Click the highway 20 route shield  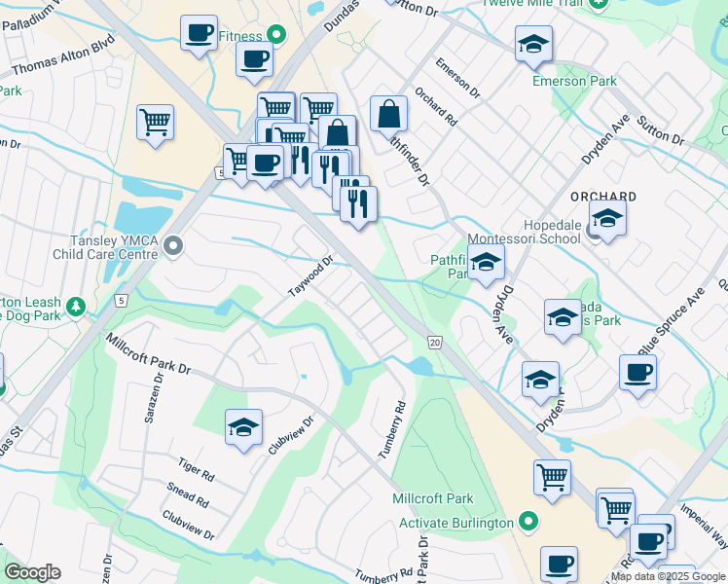(435, 343)
